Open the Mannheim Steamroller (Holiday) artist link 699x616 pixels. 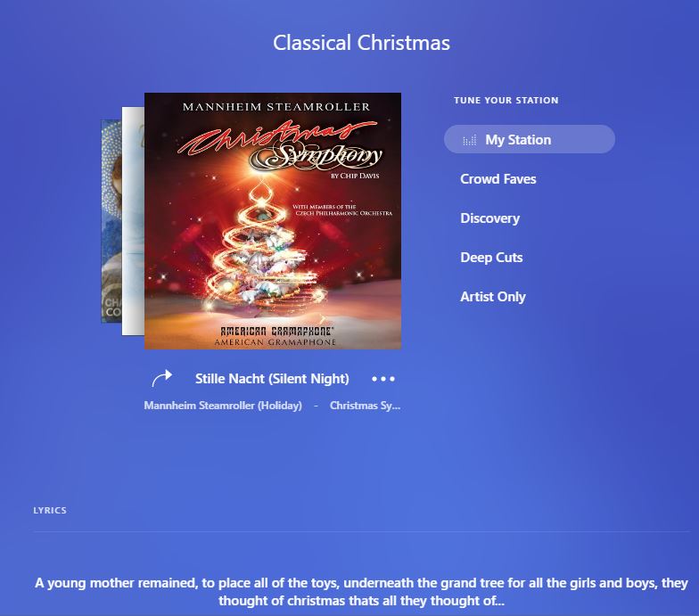tap(223, 406)
